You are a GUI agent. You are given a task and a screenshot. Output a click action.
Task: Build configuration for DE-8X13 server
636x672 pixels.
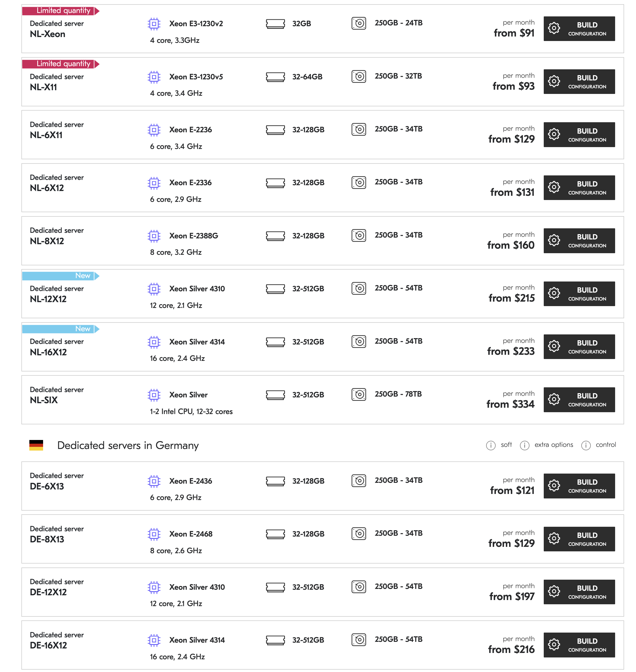point(579,539)
